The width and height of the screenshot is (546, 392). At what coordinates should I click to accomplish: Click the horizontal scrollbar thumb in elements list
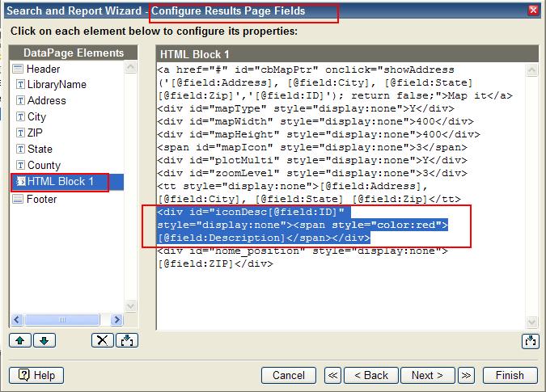62,319
